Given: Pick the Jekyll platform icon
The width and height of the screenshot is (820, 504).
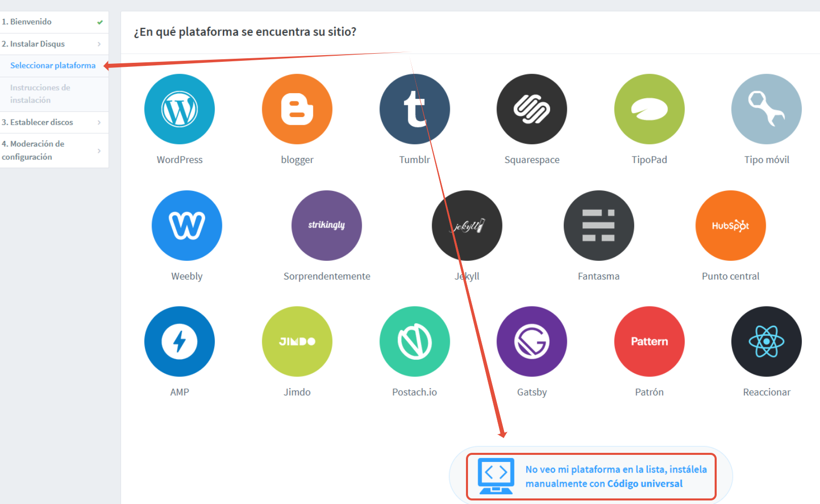Looking at the screenshot, I should coord(467,225).
